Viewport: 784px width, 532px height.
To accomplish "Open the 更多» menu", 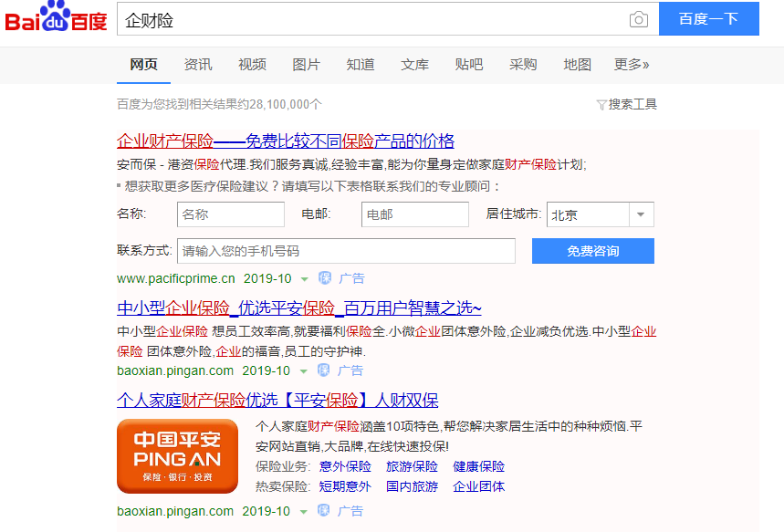I will tap(632, 65).
